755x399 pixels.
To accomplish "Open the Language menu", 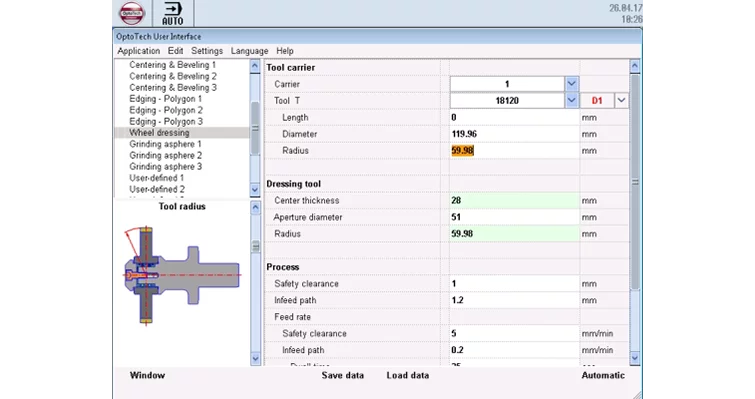I will [x=249, y=51].
